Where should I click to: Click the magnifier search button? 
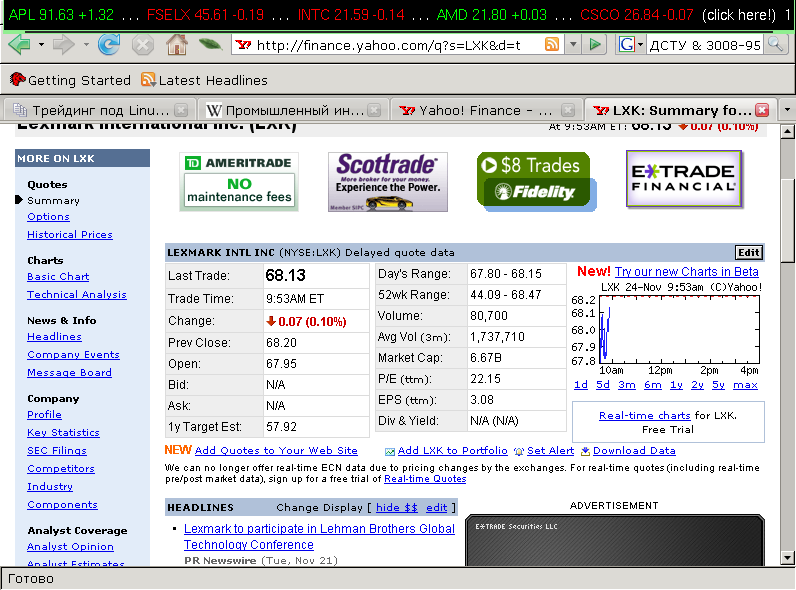click(x=775, y=45)
